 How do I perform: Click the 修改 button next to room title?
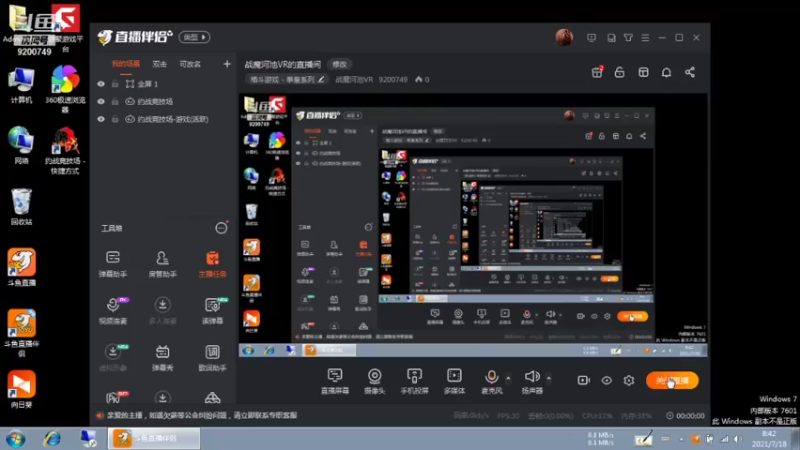339,64
